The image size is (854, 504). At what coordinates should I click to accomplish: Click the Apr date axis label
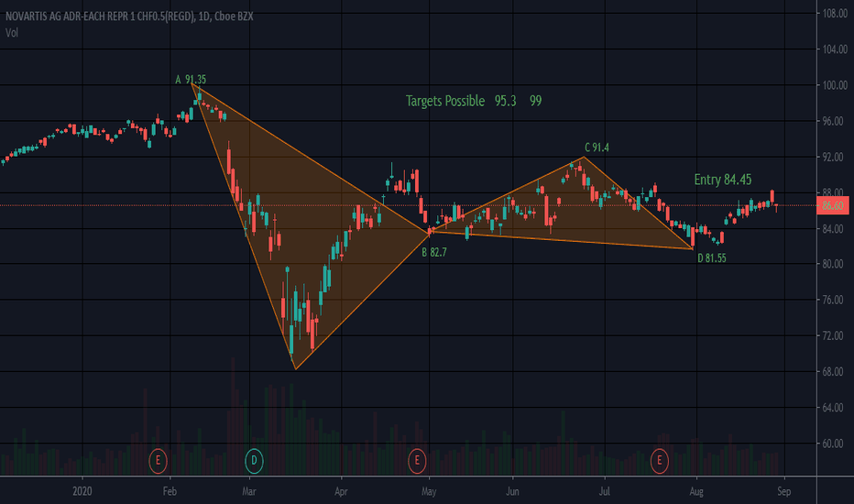(x=341, y=491)
